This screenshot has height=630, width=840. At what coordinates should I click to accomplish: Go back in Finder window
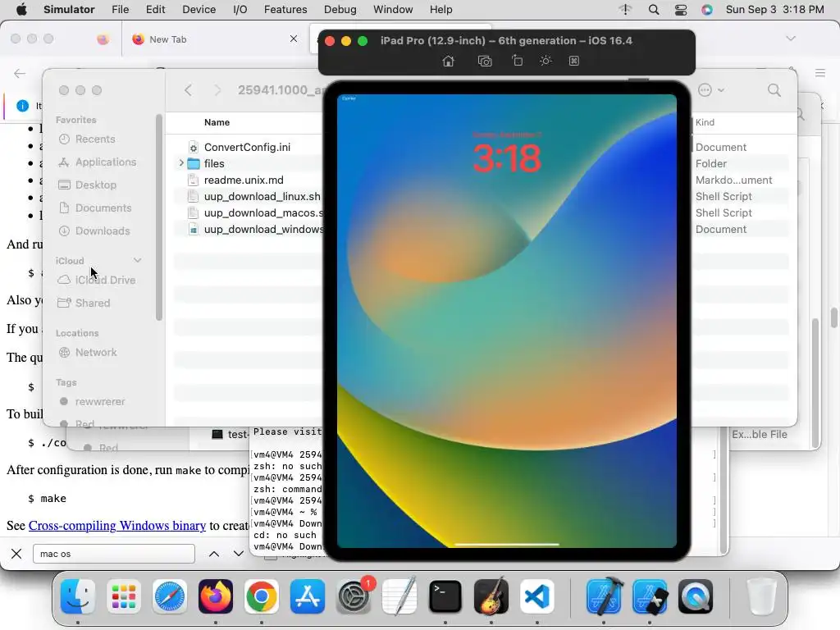188,90
